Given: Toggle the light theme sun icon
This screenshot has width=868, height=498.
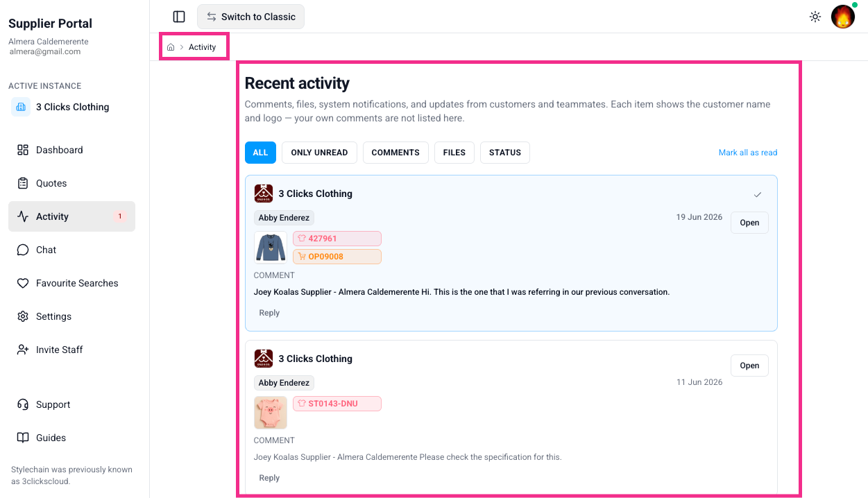Looking at the screenshot, I should tap(815, 17).
